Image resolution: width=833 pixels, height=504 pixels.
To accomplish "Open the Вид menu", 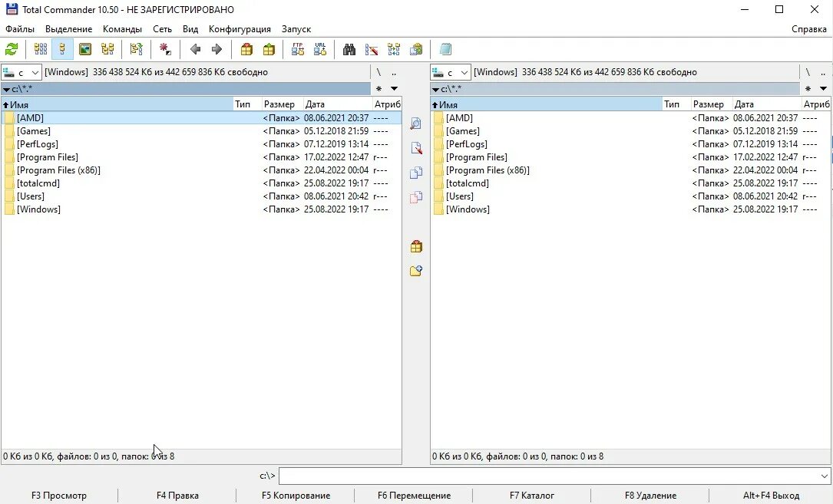I will coord(190,29).
